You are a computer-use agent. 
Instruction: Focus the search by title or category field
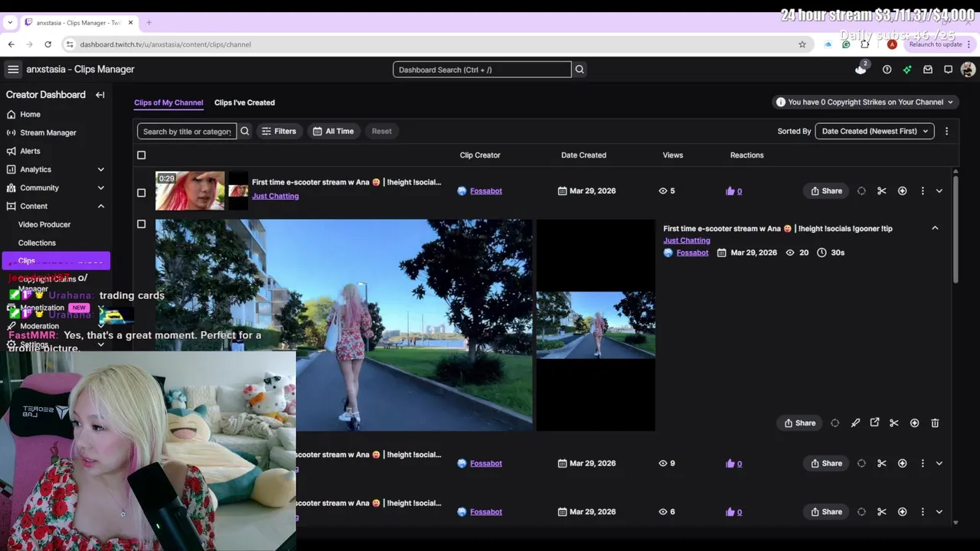pos(187,132)
